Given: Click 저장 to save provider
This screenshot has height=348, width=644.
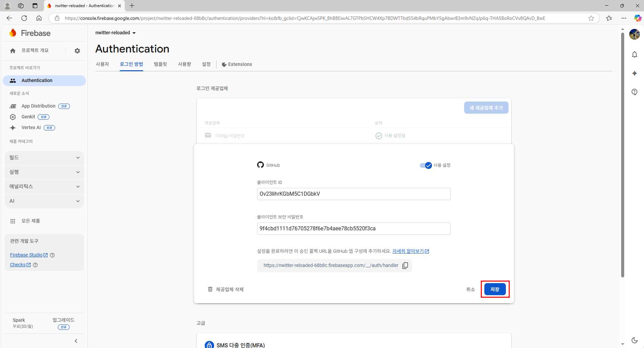Looking at the screenshot, I should coord(495,289).
